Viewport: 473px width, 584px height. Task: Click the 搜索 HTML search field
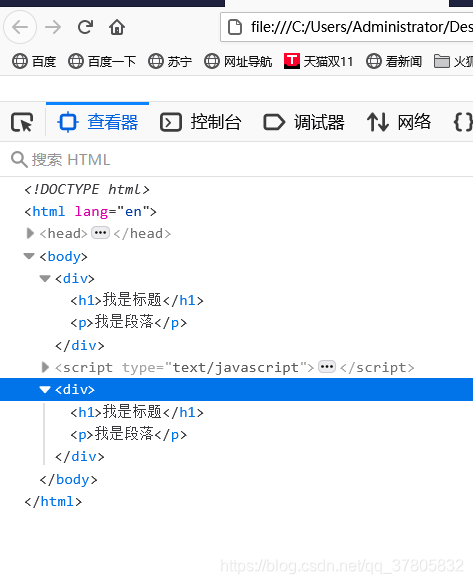coord(236,159)
